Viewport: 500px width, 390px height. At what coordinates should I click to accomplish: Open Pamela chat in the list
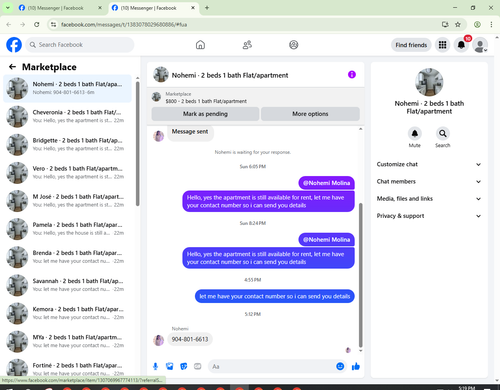click(x=67, y=229)
